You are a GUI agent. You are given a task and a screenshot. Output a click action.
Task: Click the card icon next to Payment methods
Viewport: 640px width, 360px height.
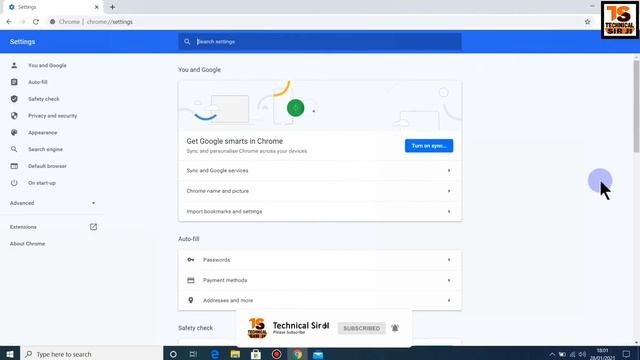click(191, 280)
